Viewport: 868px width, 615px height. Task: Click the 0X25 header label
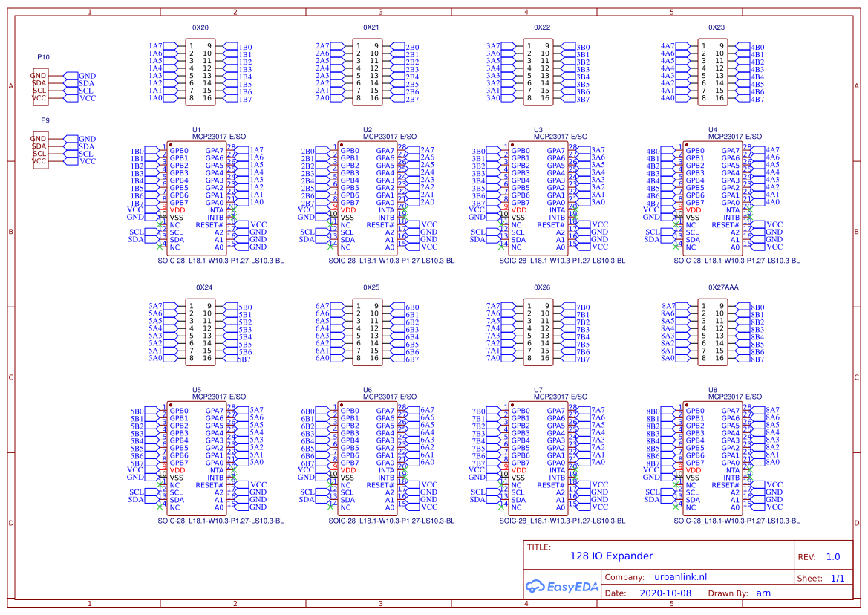[371, 287]
